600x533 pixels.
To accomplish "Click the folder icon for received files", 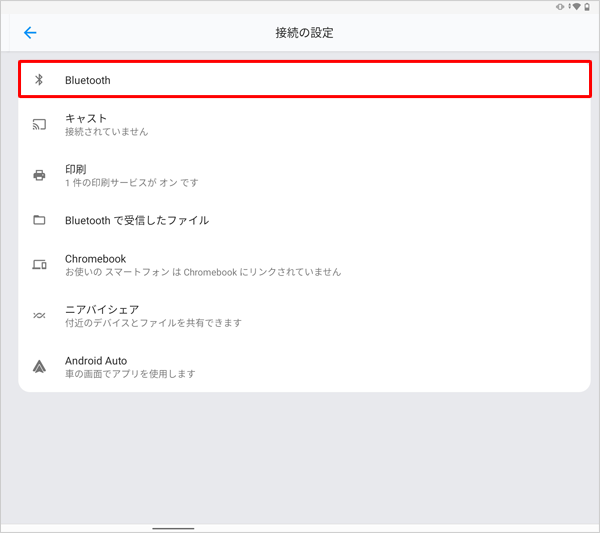I will point(39,220).
